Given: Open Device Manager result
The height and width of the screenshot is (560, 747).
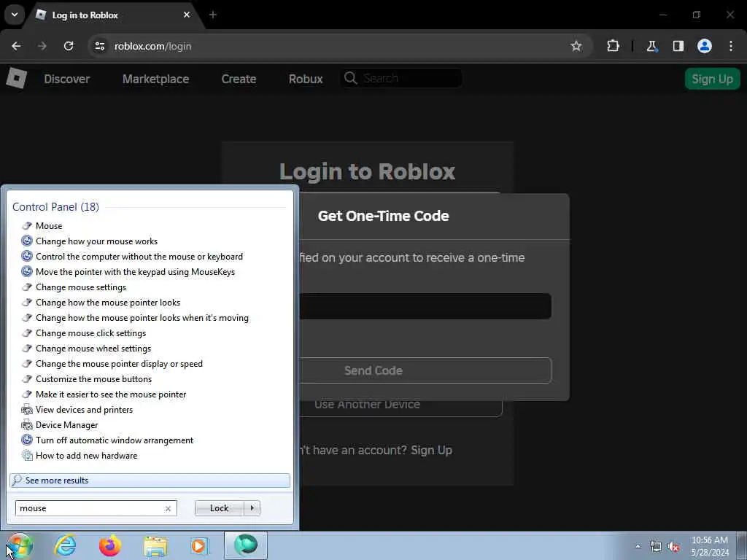Looking at the screenshot, I should (66, 425).
